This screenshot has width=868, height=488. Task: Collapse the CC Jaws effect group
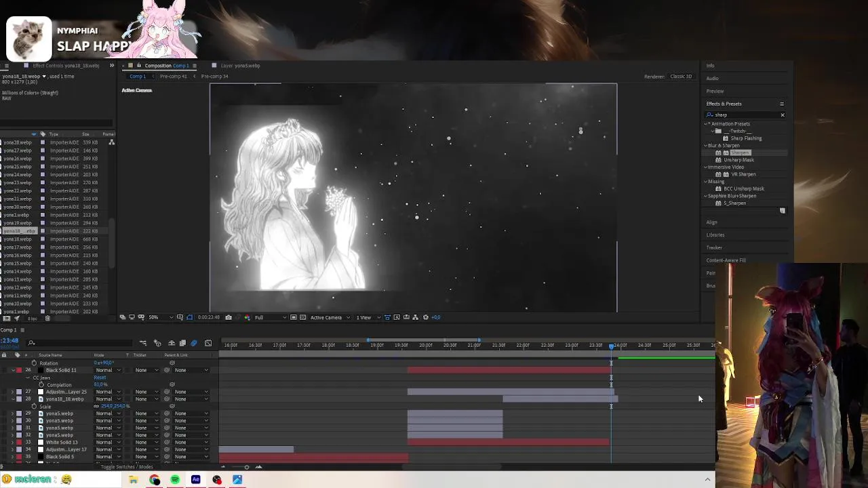click(28, 378)
